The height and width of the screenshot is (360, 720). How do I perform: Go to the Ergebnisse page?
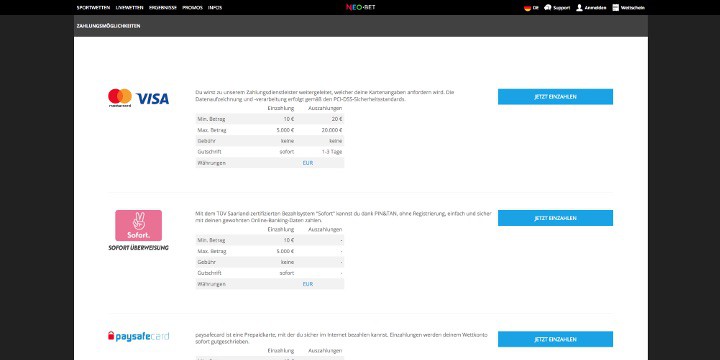[x=163, y=8]
